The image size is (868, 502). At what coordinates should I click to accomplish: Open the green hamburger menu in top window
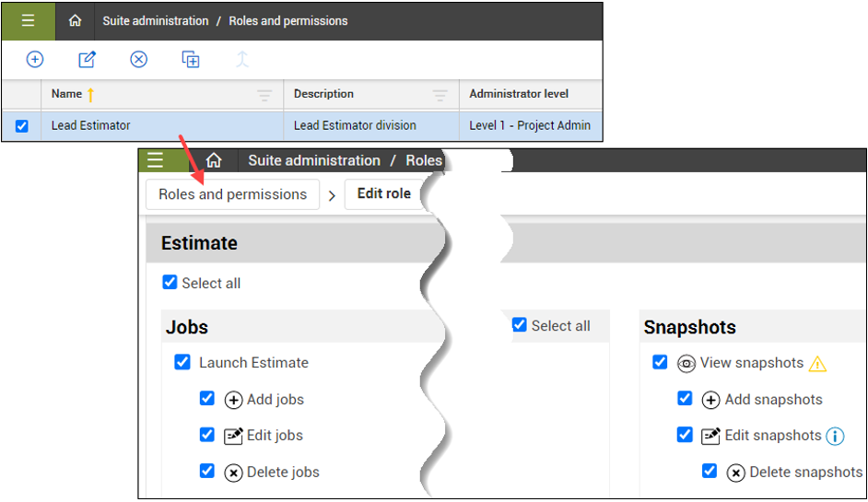tap(29, 21)
